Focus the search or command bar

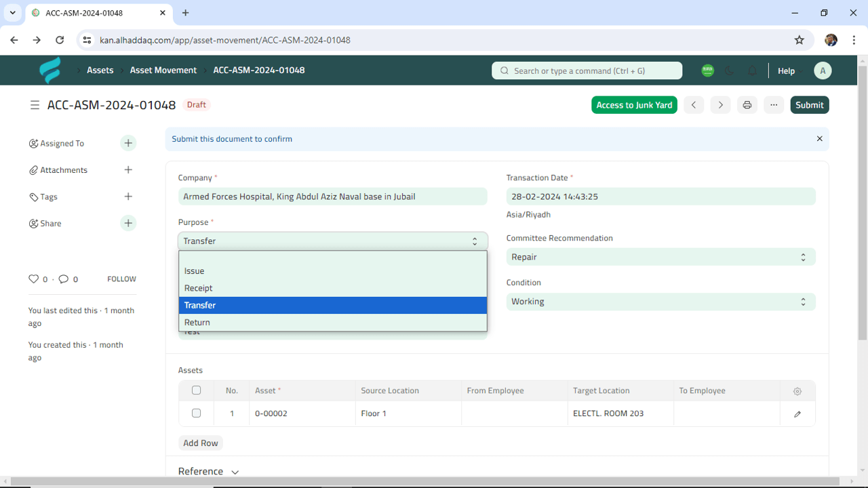(x=587, y=70)
